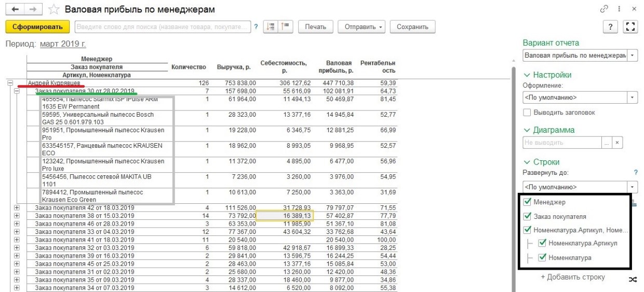This screenshot has height=292, width=644.
Task: Click the back navigation arrow
Action: pos(15,10)
